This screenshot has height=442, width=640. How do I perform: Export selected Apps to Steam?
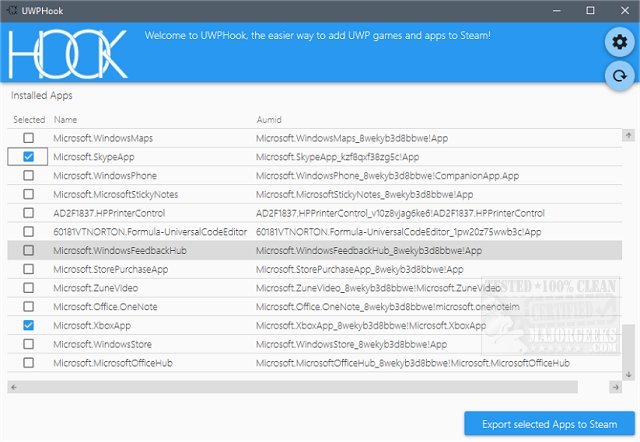point(549,424)
